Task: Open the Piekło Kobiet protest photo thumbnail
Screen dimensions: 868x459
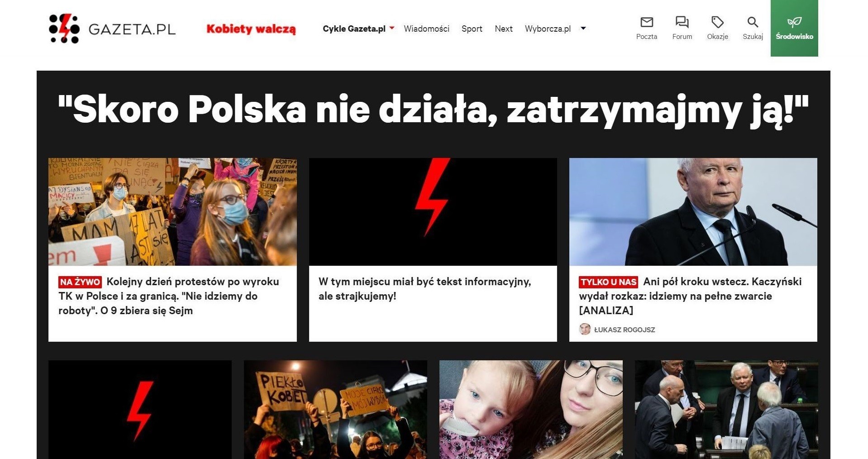Action: (x=335, y=410)
